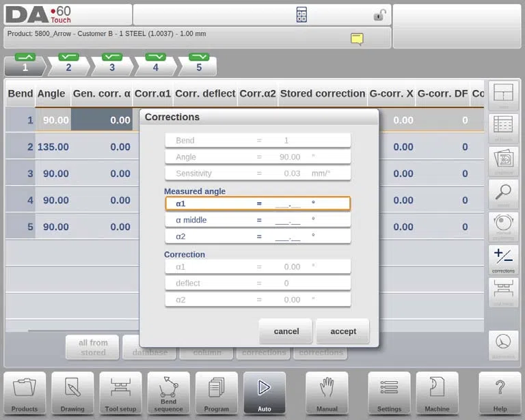Click the Correction deflect field
This screenshot has height=420, width=525.
pos(258,283)
